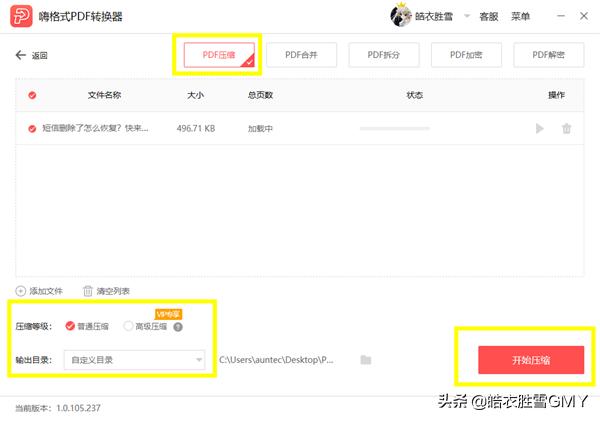The height and width of the screenshot is (421, 600).
Task: Click the 总页数 column header
Action: pyautogui.click(x=260, y=95)
